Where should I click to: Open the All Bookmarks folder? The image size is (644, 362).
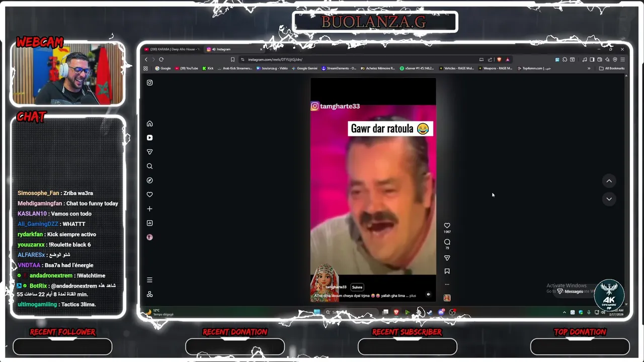pyautogui.click(x=612, y=68)
